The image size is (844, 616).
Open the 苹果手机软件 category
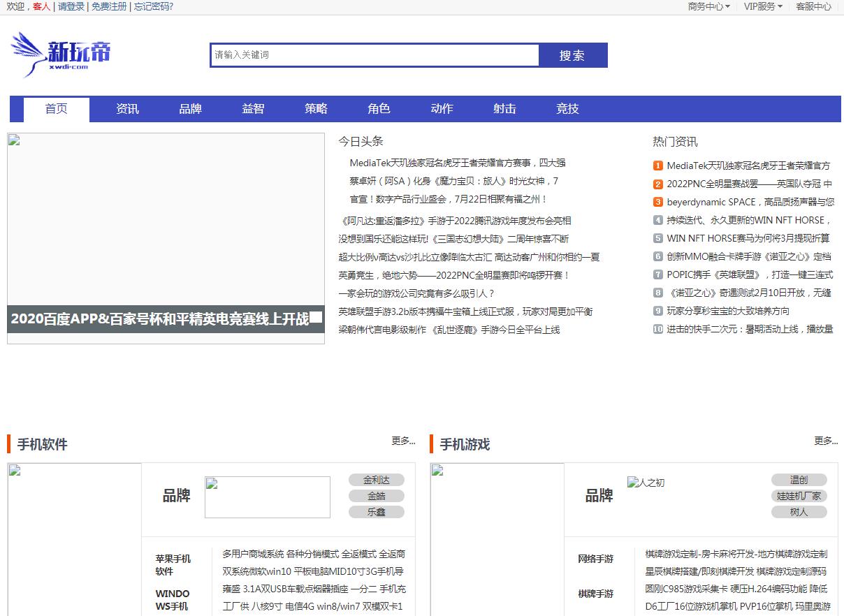tap(173, 565)
